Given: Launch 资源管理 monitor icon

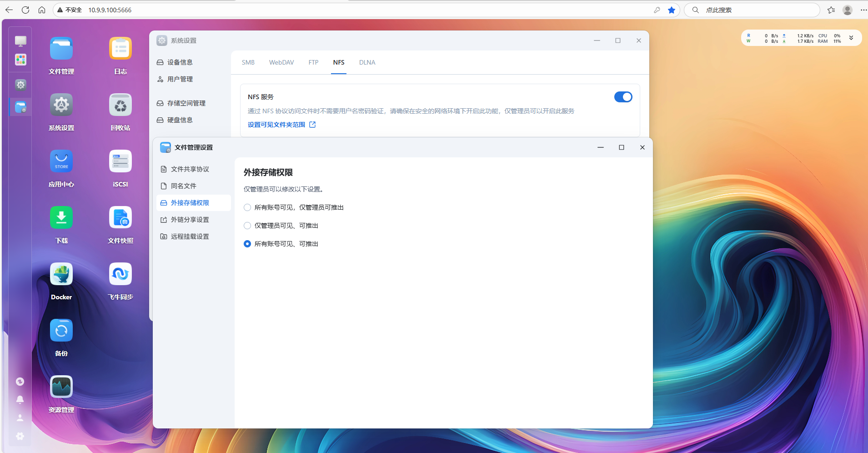Looking at the screenshot, I should [x=61, y=387].
